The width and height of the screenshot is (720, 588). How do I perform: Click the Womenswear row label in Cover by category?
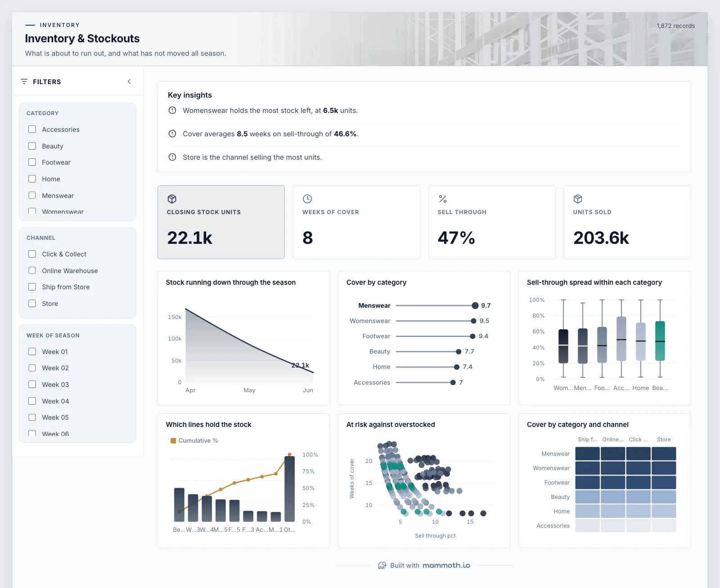coord(370,321)
